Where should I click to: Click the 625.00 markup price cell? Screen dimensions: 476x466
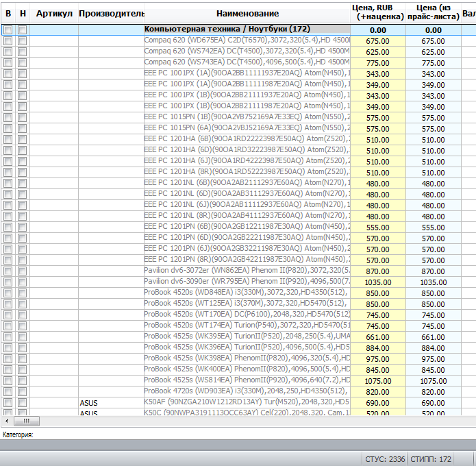[x=378, y=52]
